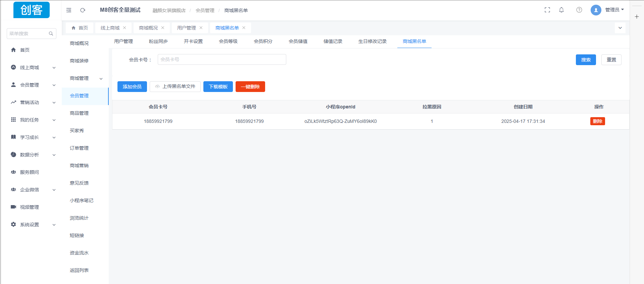Click the 数据分析 pie chart icon

point(13,154)
